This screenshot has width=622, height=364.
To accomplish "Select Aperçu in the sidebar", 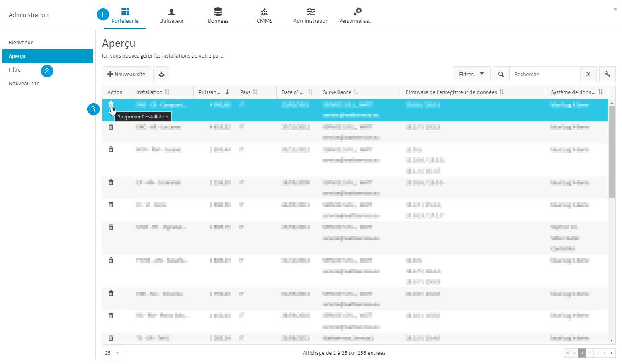I will [x=48, y=56].
